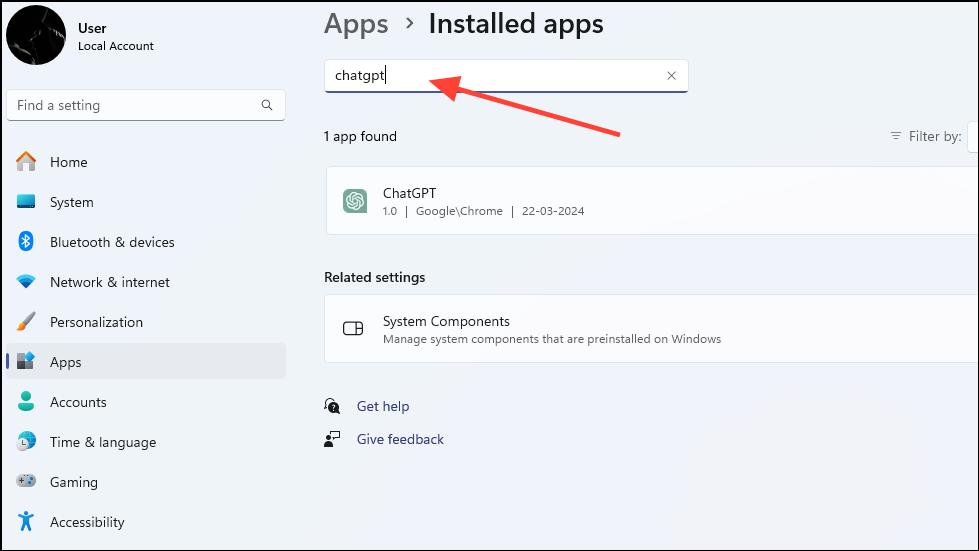The height and width of the screenshot is (551, 979).
Task: Open the User Local Account profile name
Action: 116,37
